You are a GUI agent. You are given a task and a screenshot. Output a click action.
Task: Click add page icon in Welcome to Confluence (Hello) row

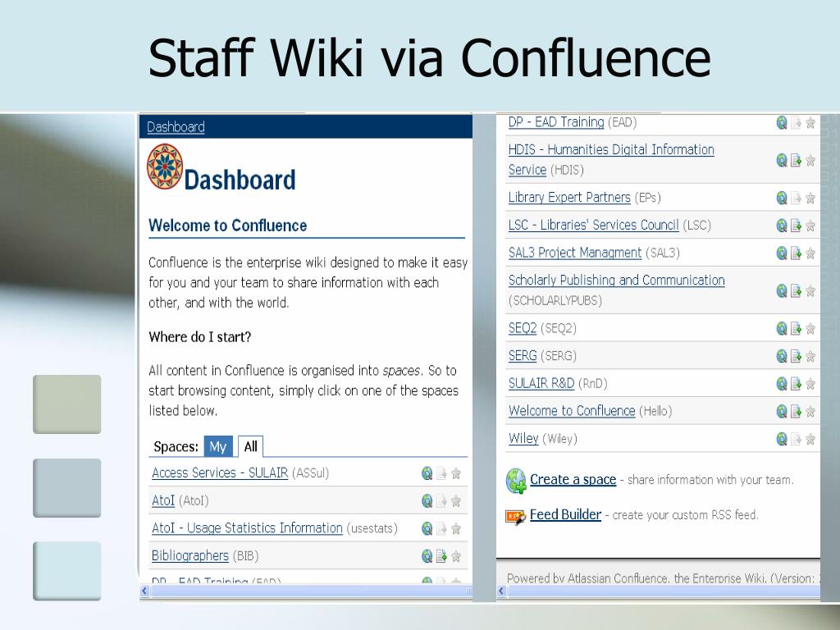[x=796, y=412]
